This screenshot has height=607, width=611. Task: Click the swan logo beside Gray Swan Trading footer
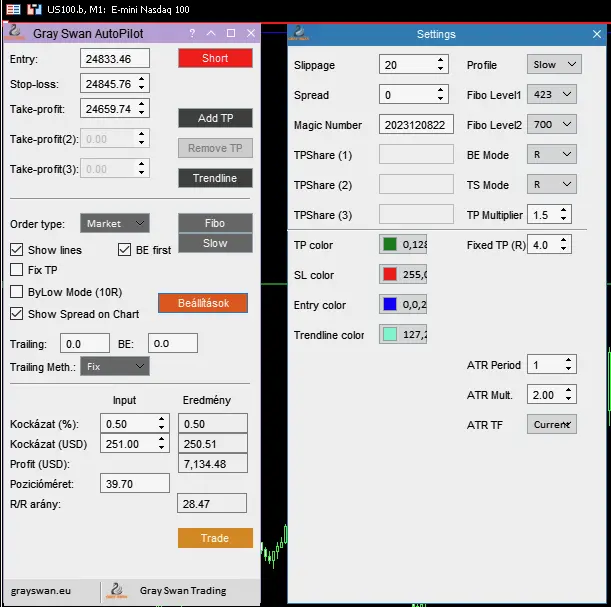click(117, 590)
